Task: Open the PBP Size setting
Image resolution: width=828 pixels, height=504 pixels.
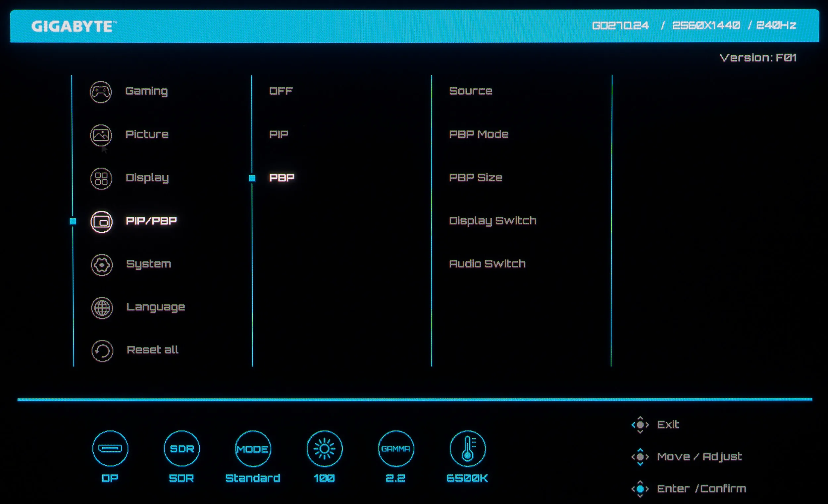Action: click(x=476, y=178)
